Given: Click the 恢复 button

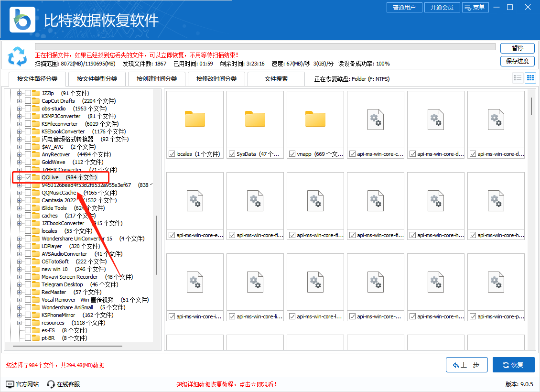Looking at the screenshot, I should click(514, 365).
